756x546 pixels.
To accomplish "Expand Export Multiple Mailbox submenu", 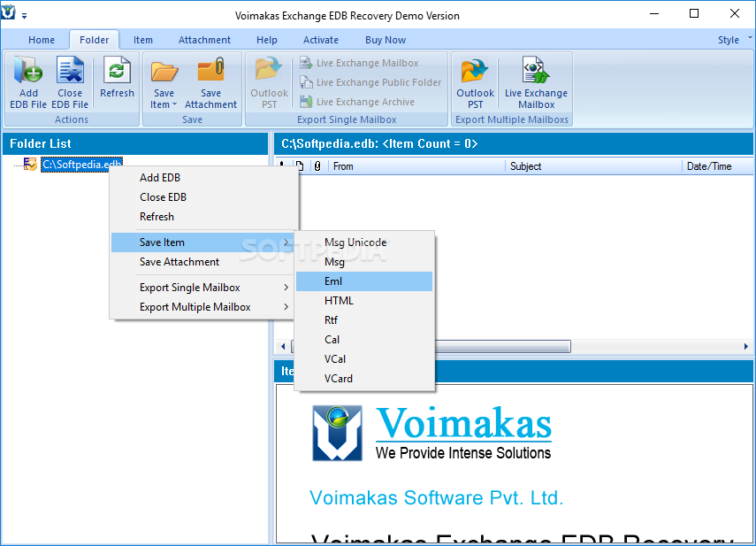I will click(204, 307).
